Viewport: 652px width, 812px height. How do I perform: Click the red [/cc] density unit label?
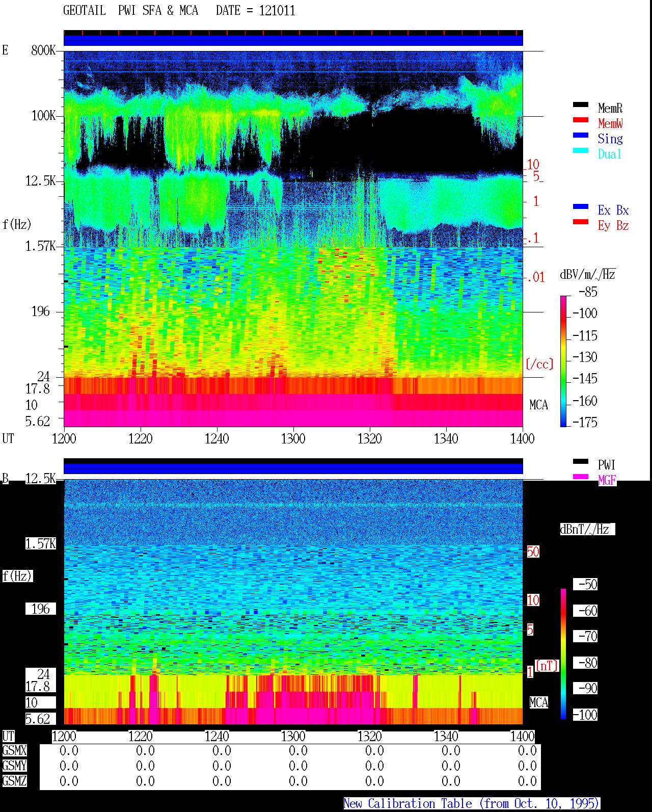click(539, 364)
